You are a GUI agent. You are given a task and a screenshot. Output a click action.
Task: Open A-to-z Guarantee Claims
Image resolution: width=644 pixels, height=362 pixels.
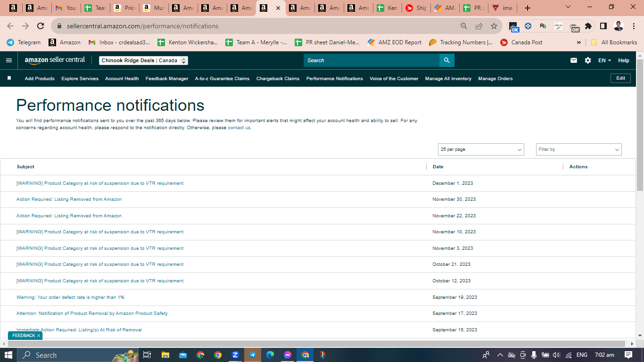tap(222, 79)
